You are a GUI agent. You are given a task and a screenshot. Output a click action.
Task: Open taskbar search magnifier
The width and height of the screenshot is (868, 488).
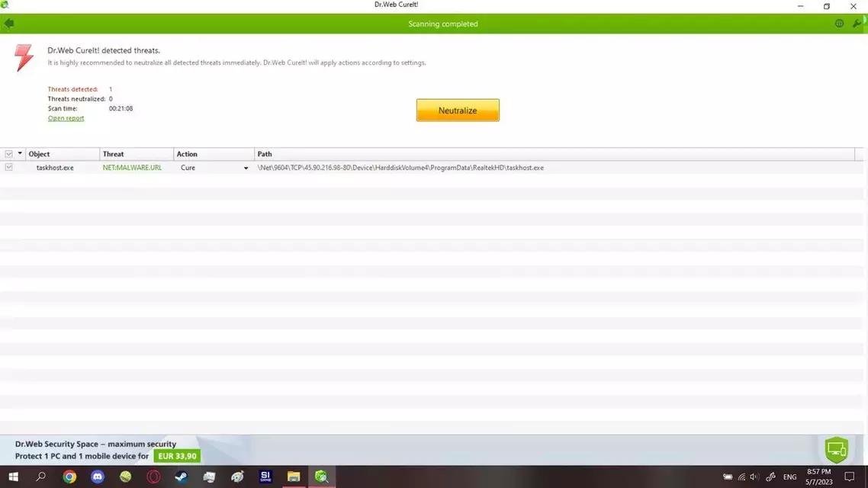pyautogui.click(x=41, y=477)
